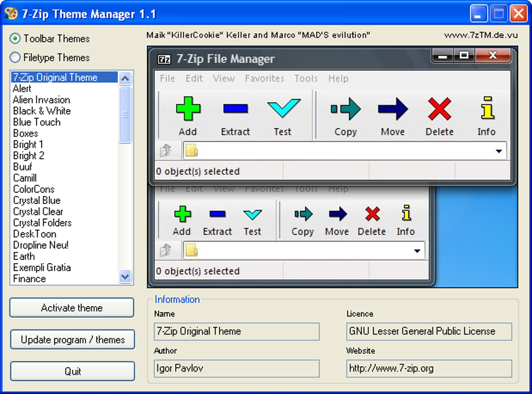Open File menu in preview window

pyautogui.click(x=167, y=78)
